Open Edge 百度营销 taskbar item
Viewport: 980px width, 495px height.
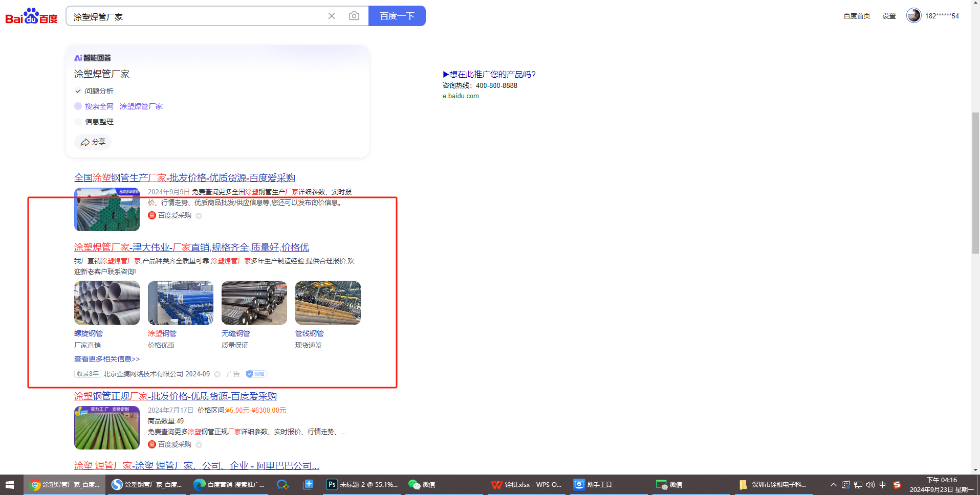(229, 484)
